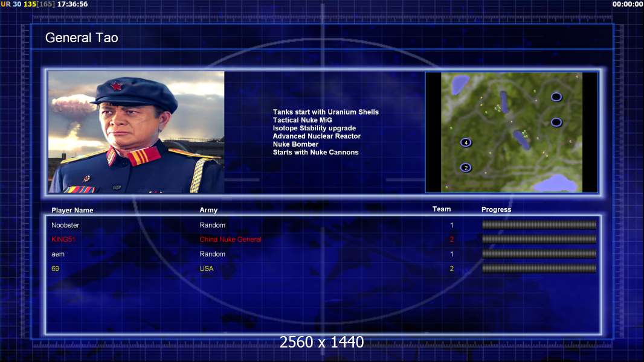Click KING51's loading progress bar
This screenshot has width=644, height=362.
539,239
